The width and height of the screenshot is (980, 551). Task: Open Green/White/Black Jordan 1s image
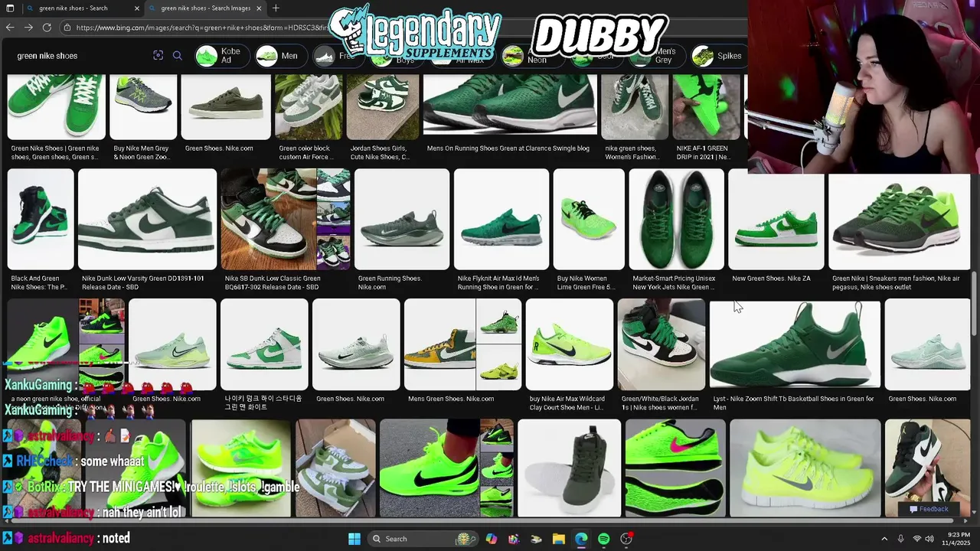[661, 344]
